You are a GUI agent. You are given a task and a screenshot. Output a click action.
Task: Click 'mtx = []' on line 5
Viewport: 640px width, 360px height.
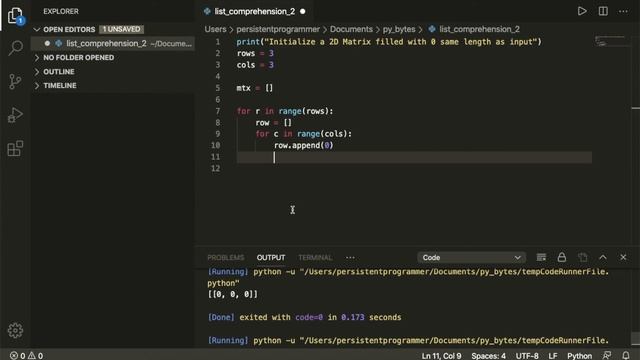point(254,88)
